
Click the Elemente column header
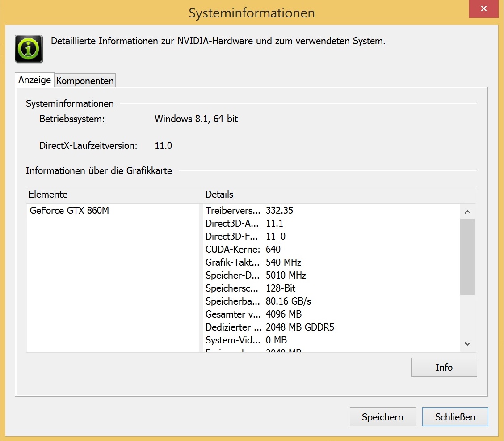click(48, 195)
